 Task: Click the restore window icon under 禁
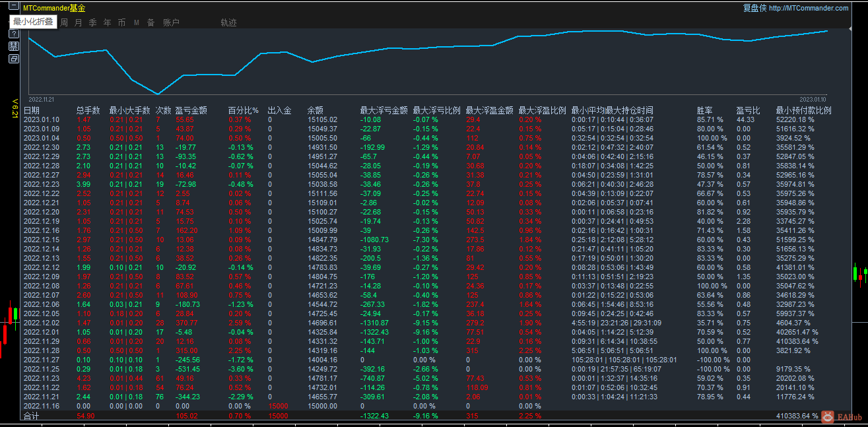click(x=14, y=59)
